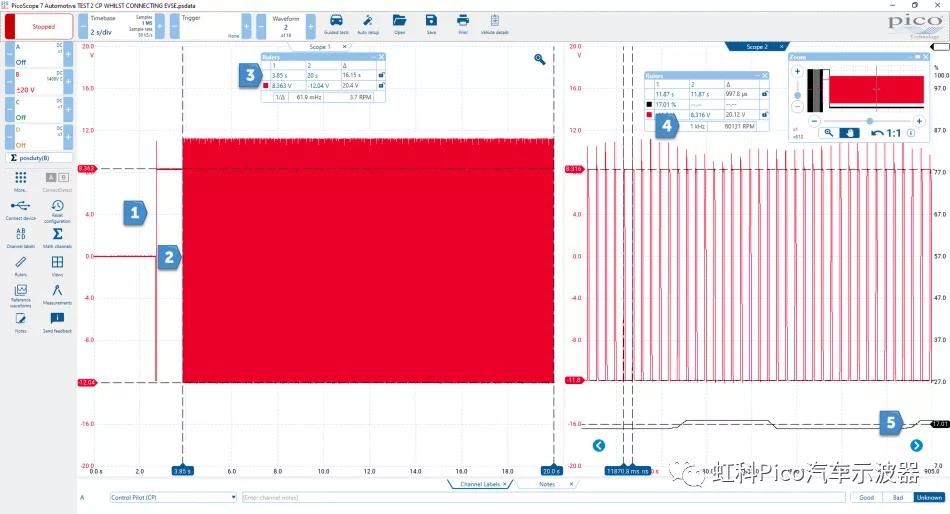The height and width of the screenshot is (514, 950).
Task: Go to previous waveform with minus
Action: coord(261,27)
